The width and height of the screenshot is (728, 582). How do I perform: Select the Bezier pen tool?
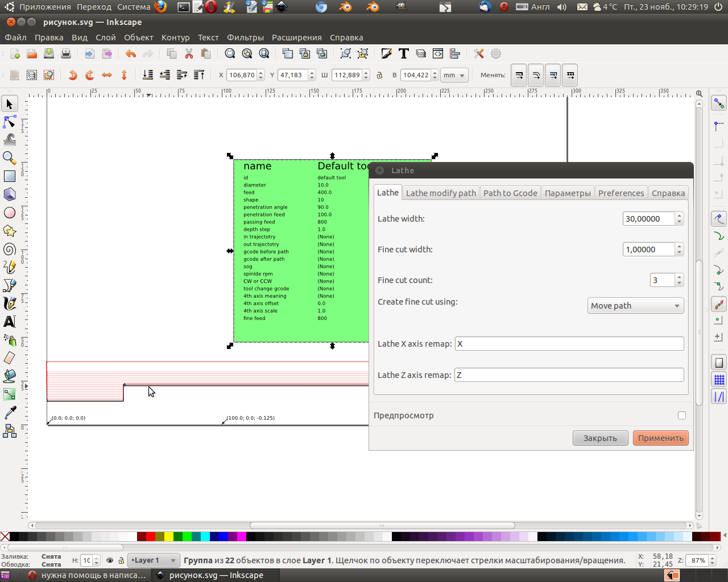coord(10,285)
